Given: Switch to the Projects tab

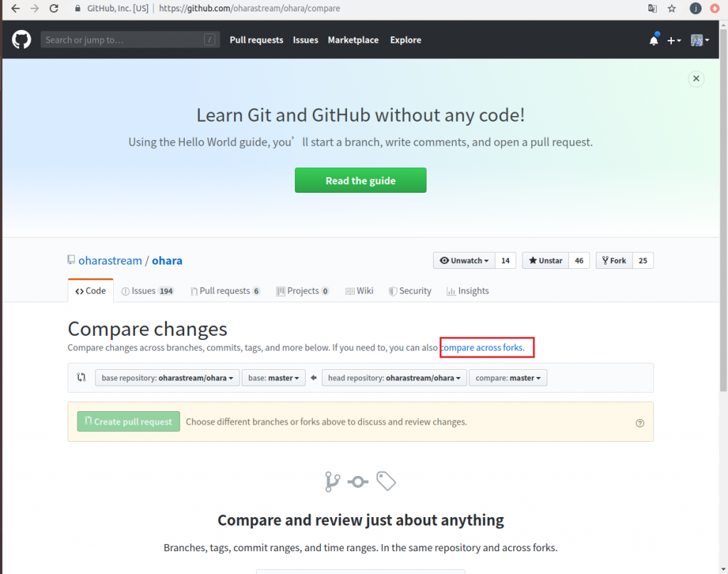Looking at the screenshot, I should [x=303, y=291].
